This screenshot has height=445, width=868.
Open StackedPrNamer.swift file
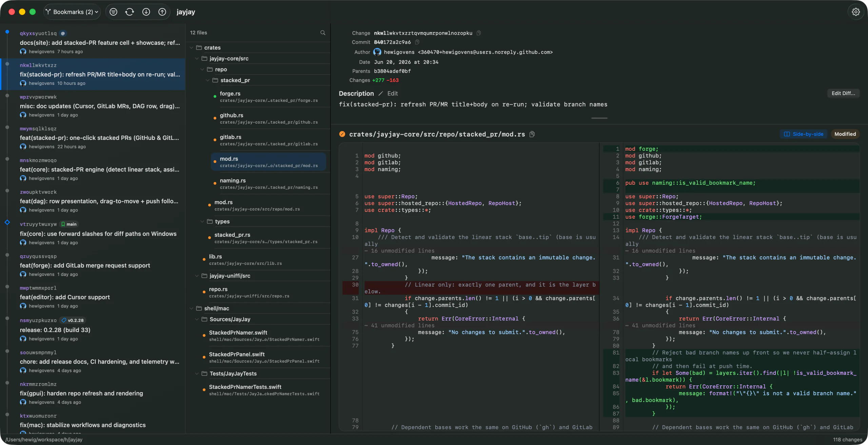click(263, 336)
